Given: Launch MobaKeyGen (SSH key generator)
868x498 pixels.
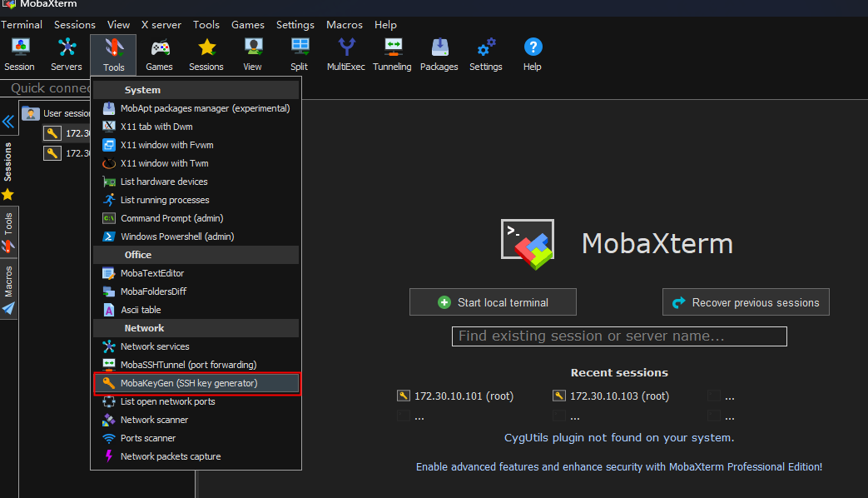Looking at the screenshot, I should 196,383.
